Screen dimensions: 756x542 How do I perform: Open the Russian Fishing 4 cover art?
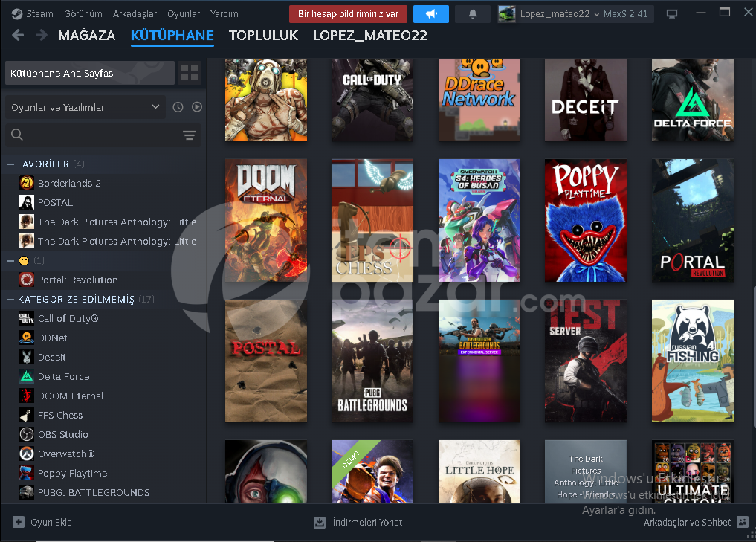[x=692, y=361]
